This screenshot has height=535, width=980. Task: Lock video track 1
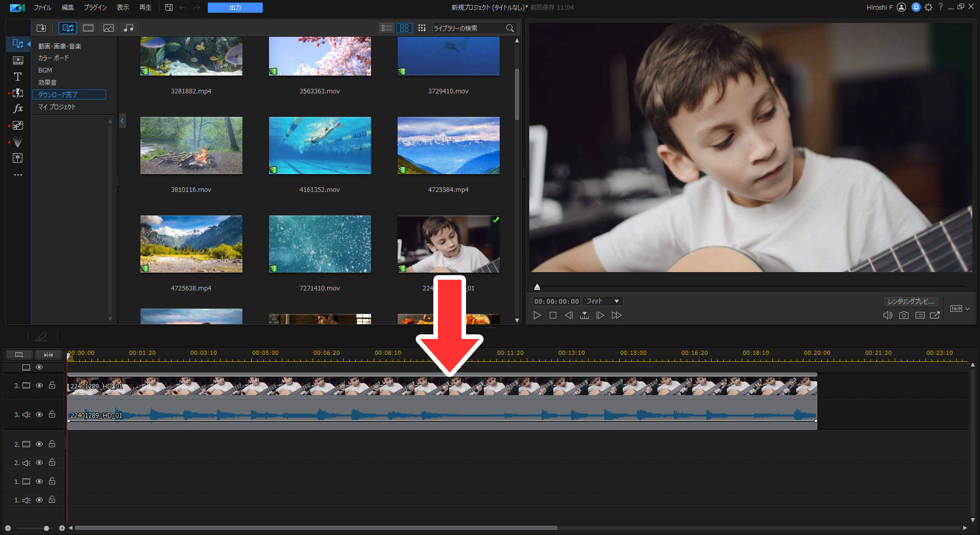[52, 481]
